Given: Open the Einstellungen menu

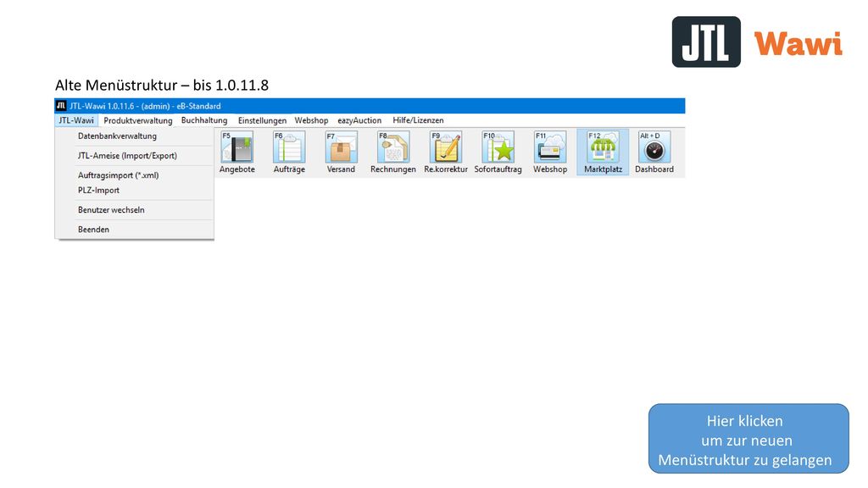Looking at the screenshot, I should tap(263, 120).
